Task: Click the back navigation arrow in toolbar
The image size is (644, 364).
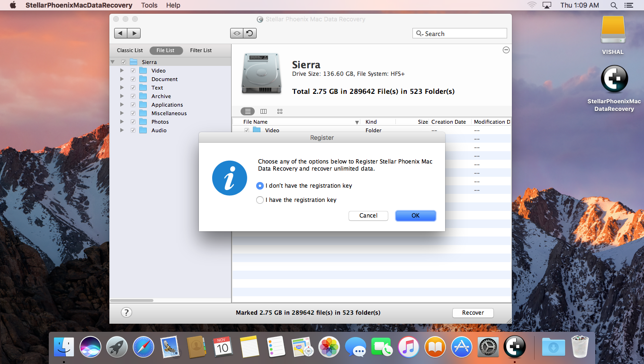Action: (121, 33)
